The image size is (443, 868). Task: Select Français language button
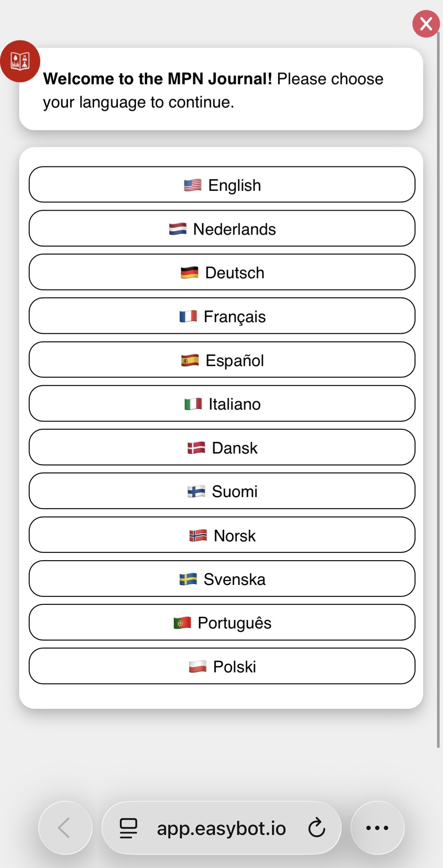pyautogui.click(x=222, y=316)
